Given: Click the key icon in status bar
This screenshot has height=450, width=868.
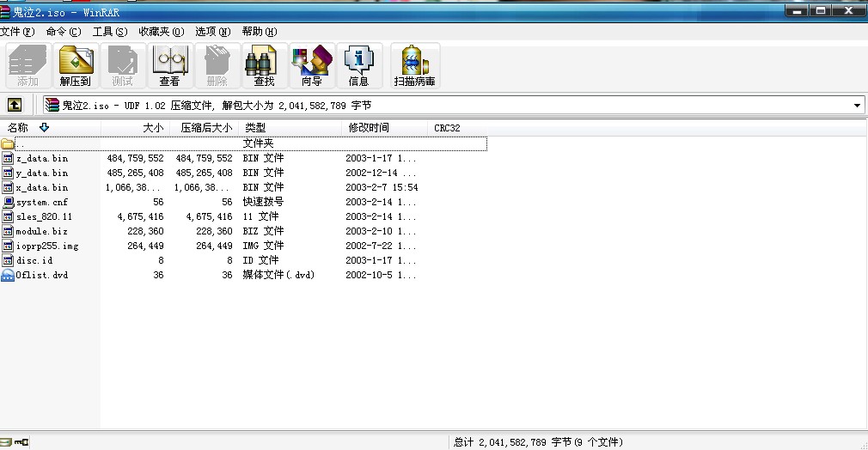Looking at the screenshot, I should (x=21, y=441).
